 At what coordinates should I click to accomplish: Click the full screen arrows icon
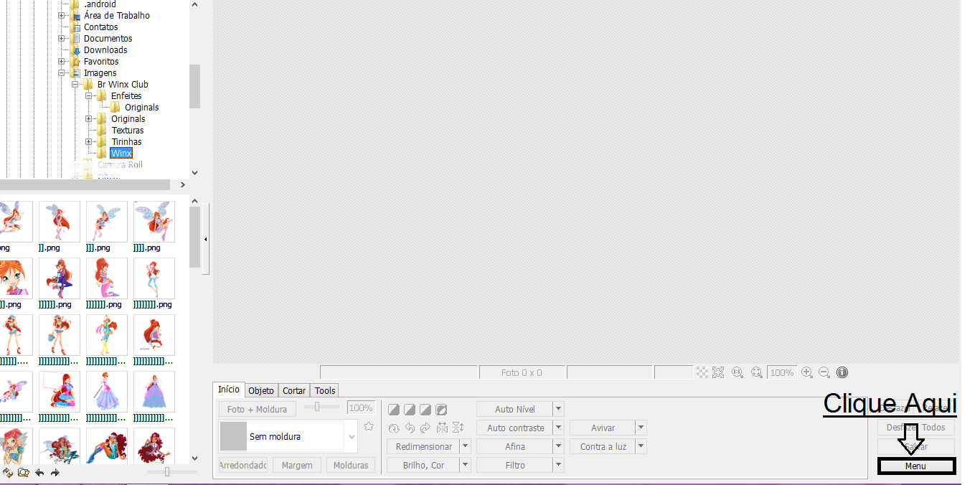[717, 372]
